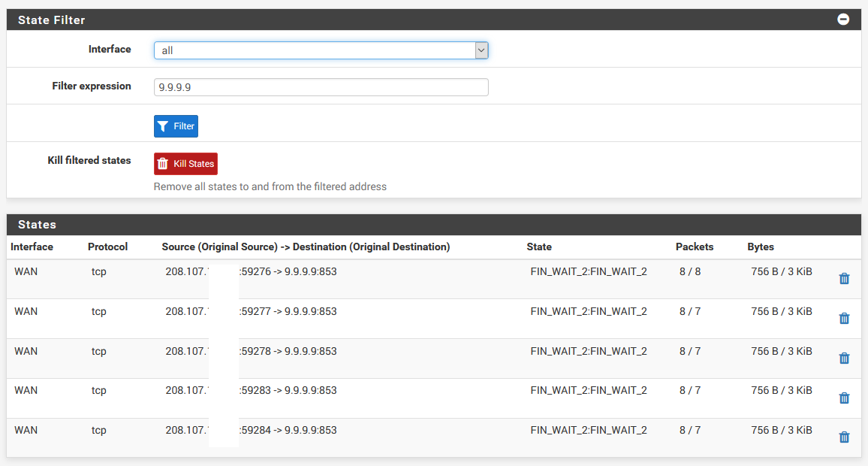Click the Filter expression input field

[321, 87]
